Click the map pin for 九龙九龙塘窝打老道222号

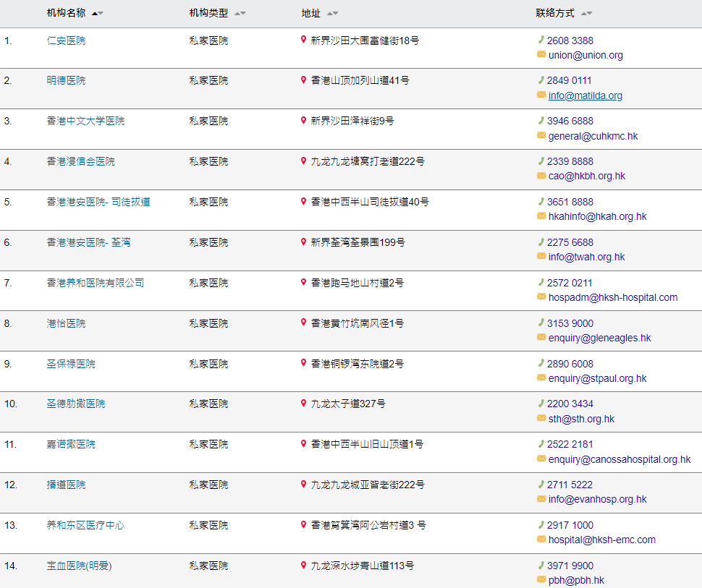[x=303, y=161]
